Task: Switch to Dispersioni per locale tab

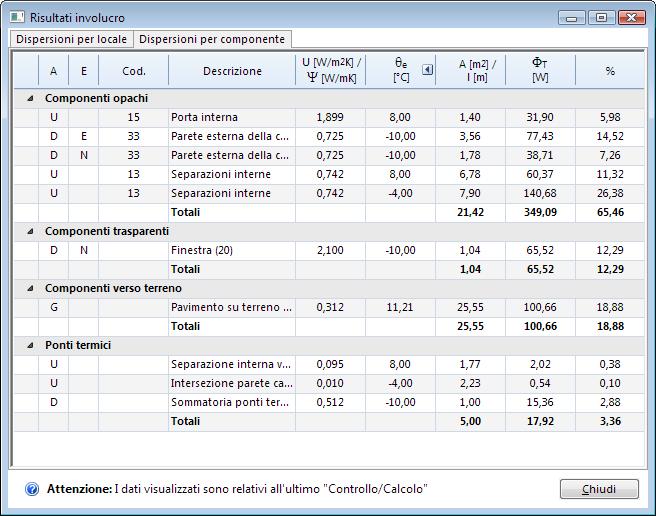Action: click(71, 39)
